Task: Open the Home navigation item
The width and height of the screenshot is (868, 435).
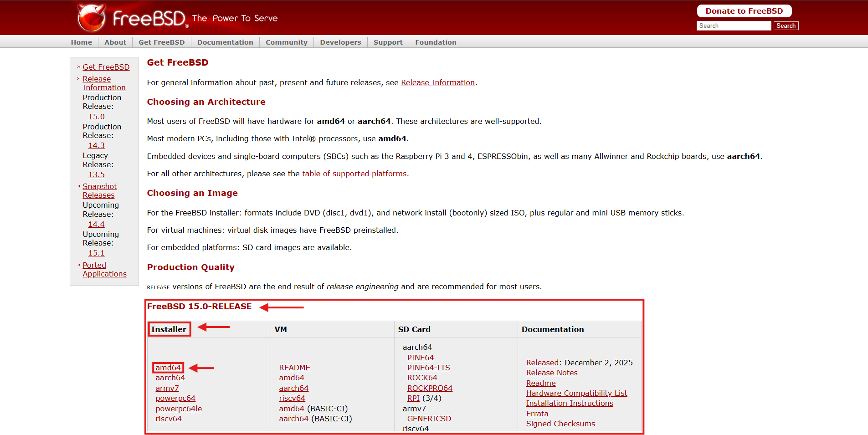Action: tap(82, 42)
